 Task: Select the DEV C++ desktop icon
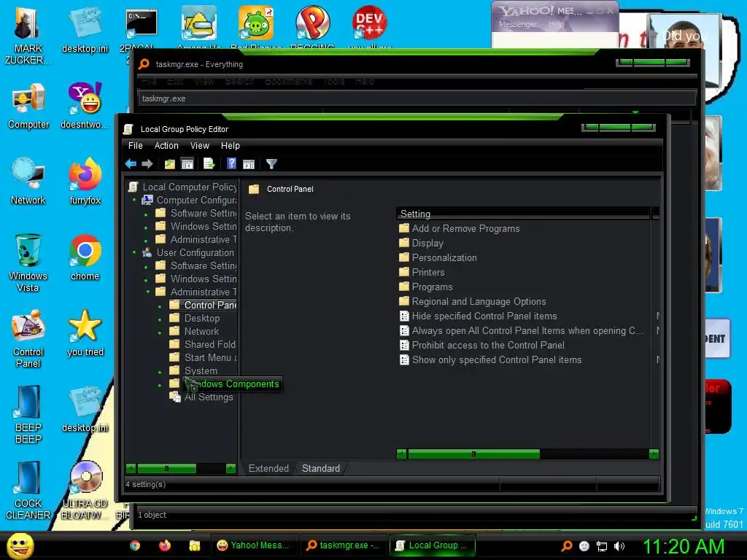[x=369, y=27]
